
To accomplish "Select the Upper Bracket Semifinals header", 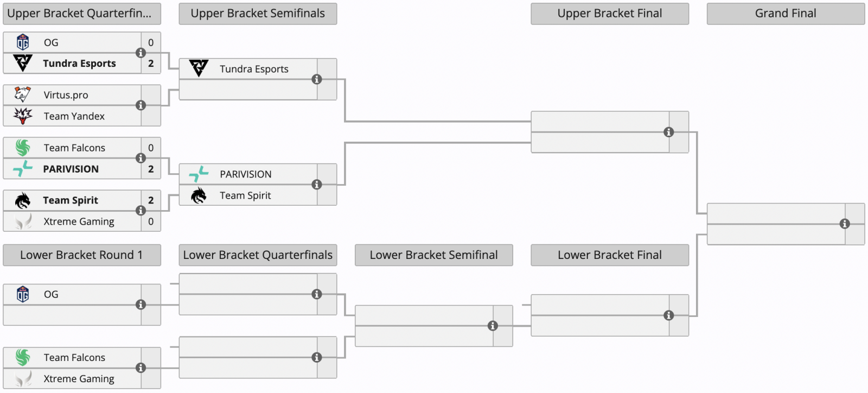I will (x=258, y=14).
